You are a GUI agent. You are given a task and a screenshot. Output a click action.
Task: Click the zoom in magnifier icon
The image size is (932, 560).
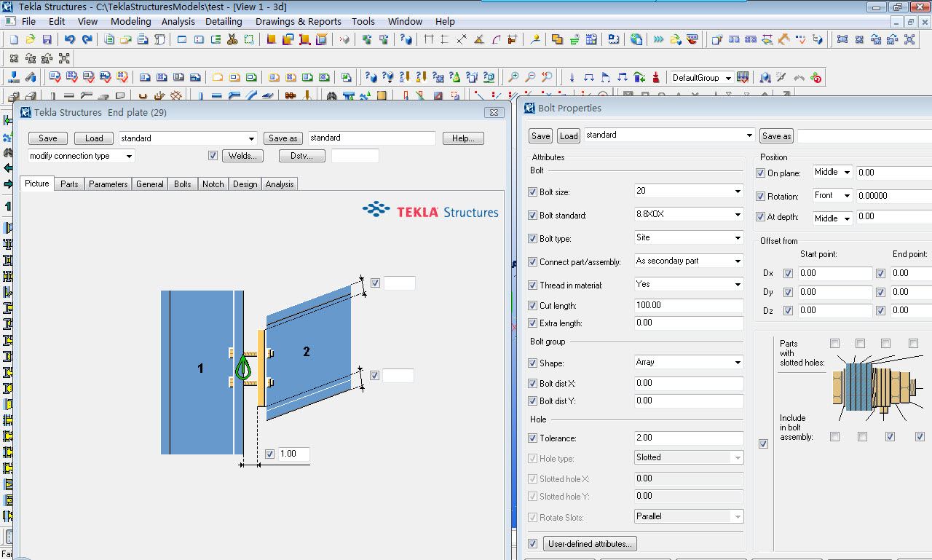tap(513, 77)
